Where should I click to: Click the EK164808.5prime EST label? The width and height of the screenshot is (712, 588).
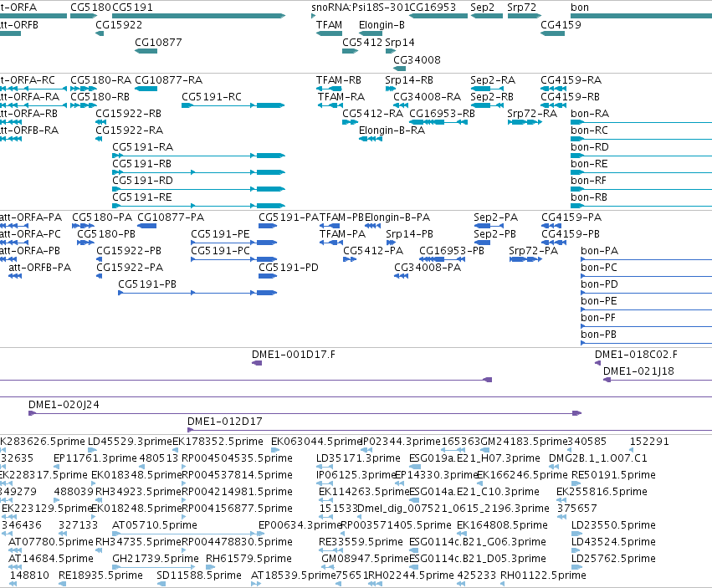[x=502, y=525]
